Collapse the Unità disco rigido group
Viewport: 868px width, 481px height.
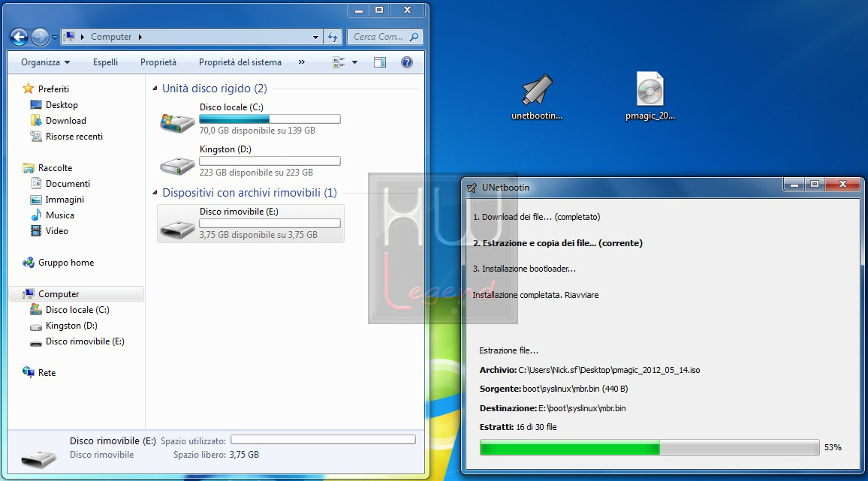pyautogui.click(x=155, y=89)
